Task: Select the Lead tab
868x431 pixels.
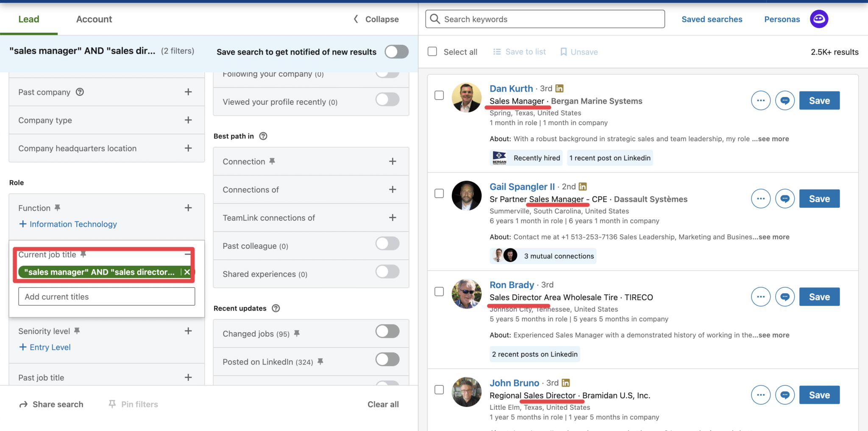Action: (28, 19)
